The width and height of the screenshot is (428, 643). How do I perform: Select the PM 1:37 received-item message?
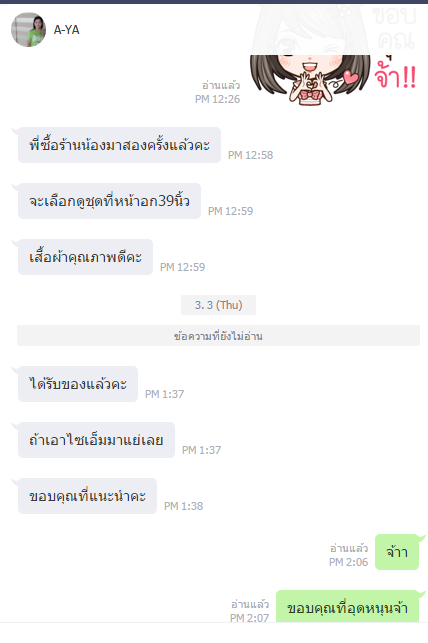coord(78,384)
